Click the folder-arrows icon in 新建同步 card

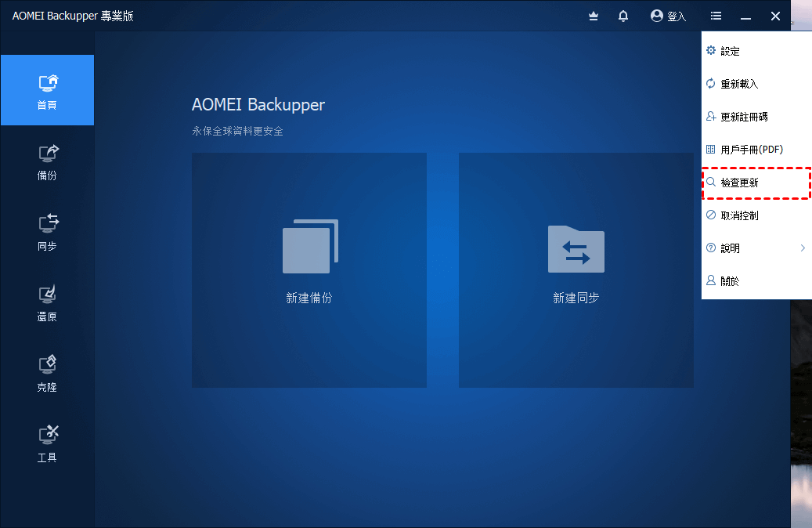[x=576, y=249]
